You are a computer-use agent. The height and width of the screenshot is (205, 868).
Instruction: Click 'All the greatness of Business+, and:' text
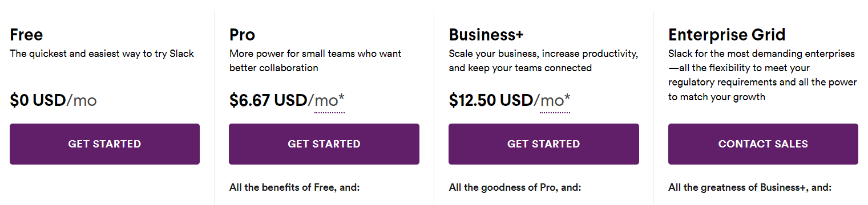[750, 187]
